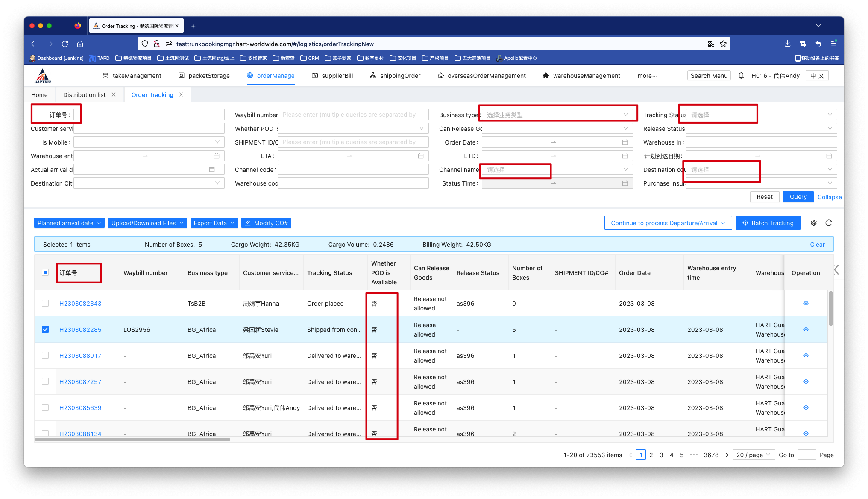
Task: Click the Go to page input field
Action: click(806, 455)
